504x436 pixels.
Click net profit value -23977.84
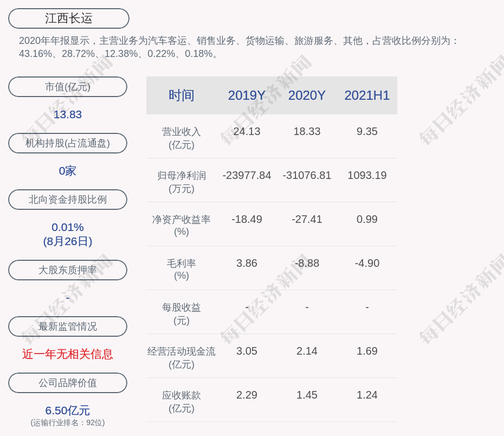[247, 175]
